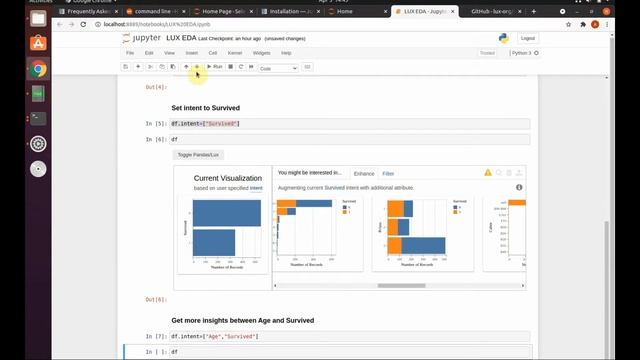Select the partially visible Cabin chart
The width and height of the screenshot is (640, 360).
pyautogui.click(x=504, y=233)
